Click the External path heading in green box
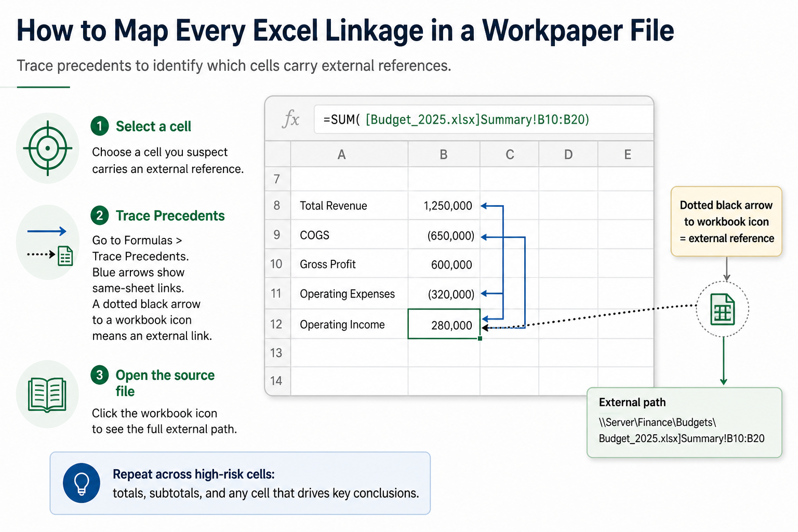798x532 pixels. 632,402
